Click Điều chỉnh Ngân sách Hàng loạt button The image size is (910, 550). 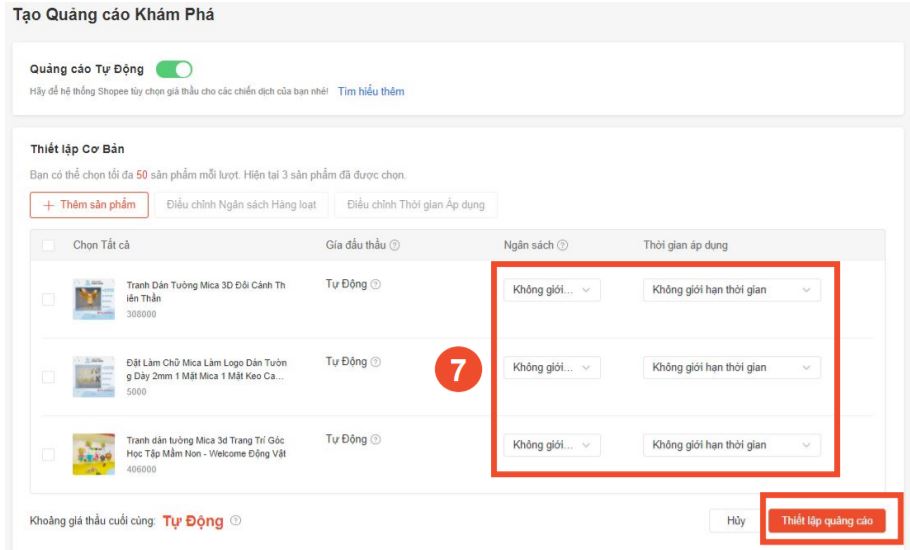click(x=241, y=205)
